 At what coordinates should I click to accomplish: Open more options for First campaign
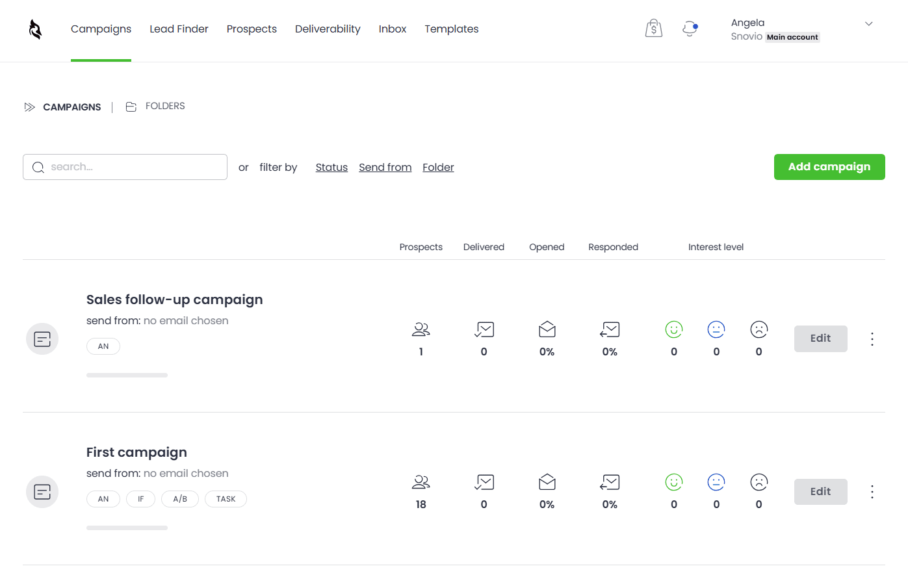[872, 492]
